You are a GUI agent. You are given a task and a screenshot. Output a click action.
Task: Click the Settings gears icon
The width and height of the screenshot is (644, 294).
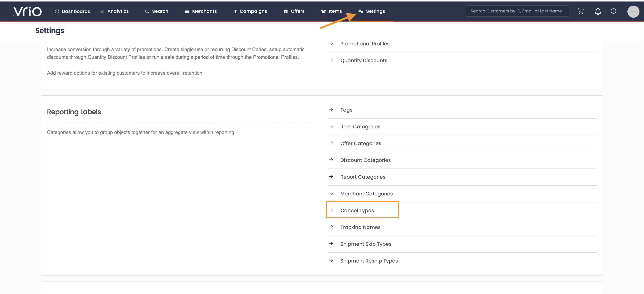[360, 11]
